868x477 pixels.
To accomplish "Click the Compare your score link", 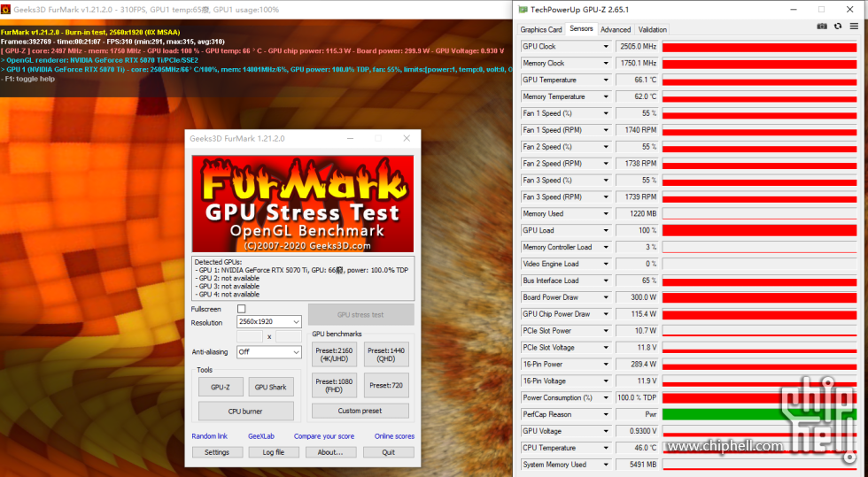I will [x=324, y=436].
